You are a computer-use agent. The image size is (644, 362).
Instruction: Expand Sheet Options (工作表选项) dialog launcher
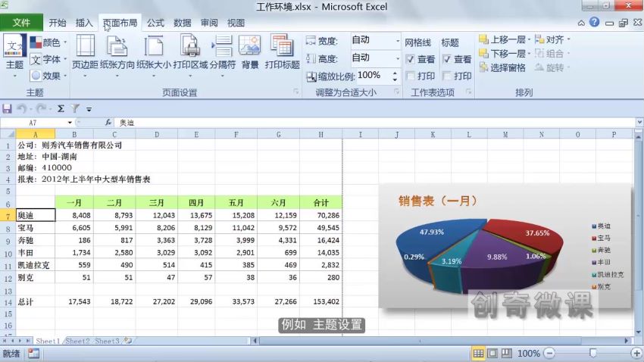point(469,92)
